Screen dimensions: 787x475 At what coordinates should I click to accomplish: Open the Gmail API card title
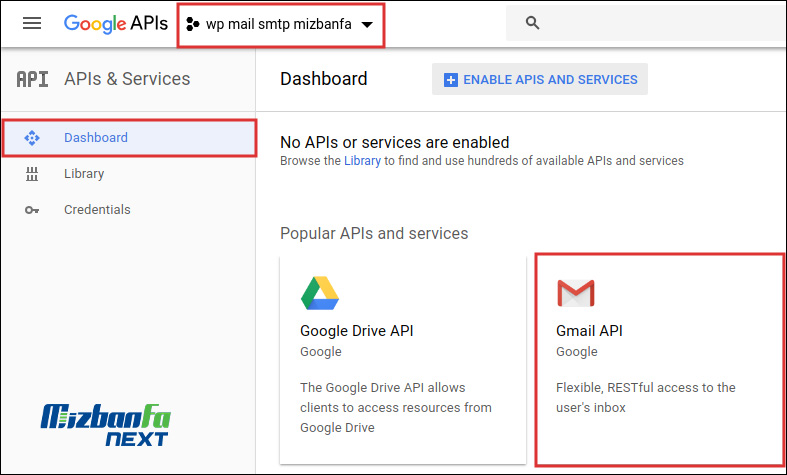click(589, 331)
